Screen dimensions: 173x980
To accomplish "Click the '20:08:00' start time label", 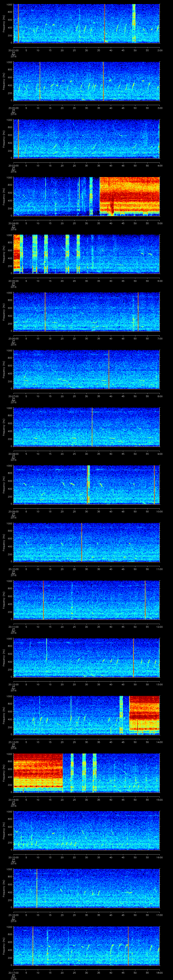I will (13, 454).
